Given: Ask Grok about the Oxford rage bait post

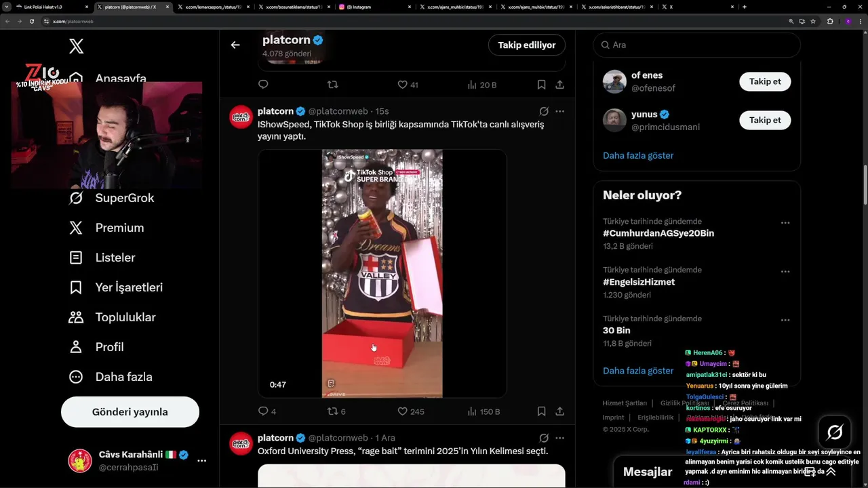Looking at the screenshot, I should coord(544,438).
